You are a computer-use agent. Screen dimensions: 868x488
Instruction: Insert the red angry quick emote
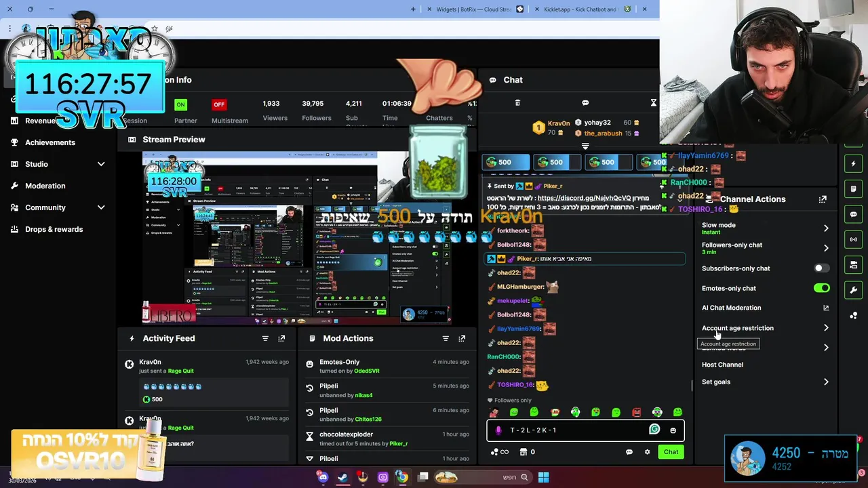[x=637, y=412]
